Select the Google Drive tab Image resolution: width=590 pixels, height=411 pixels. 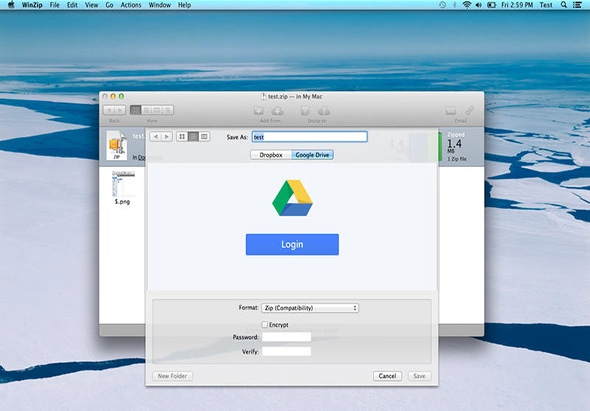(x=312, y=155)
